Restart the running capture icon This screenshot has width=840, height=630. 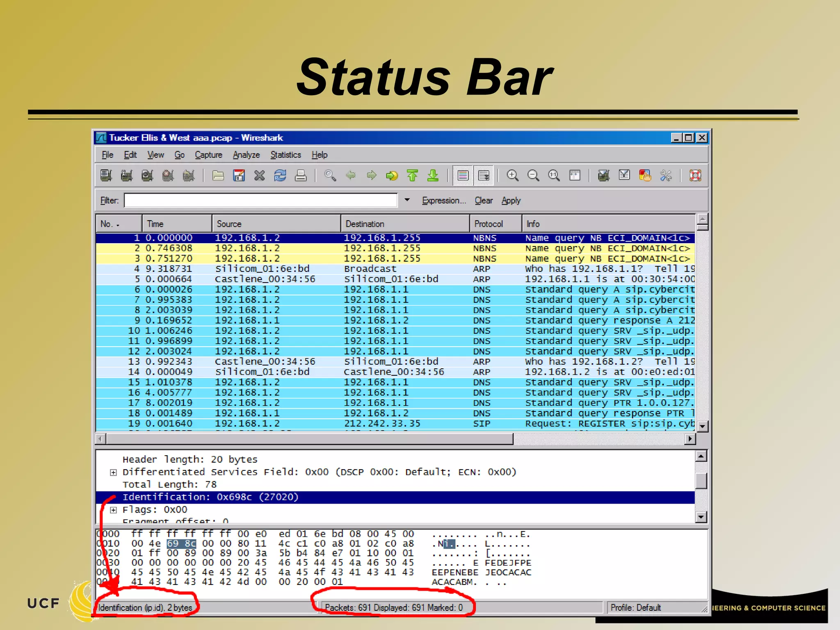click(188, 176)
